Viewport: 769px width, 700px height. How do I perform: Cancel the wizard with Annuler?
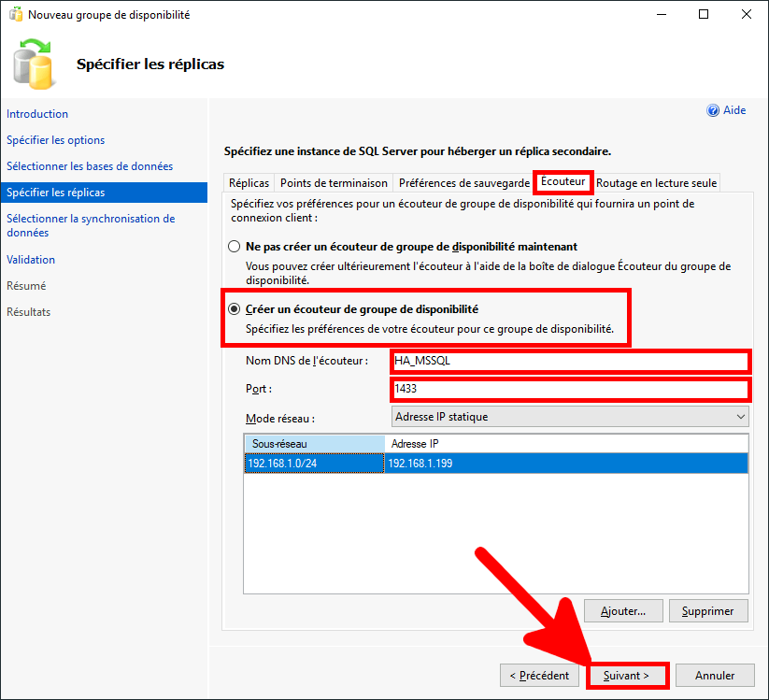pyautogui.click(x=715, y=675)
